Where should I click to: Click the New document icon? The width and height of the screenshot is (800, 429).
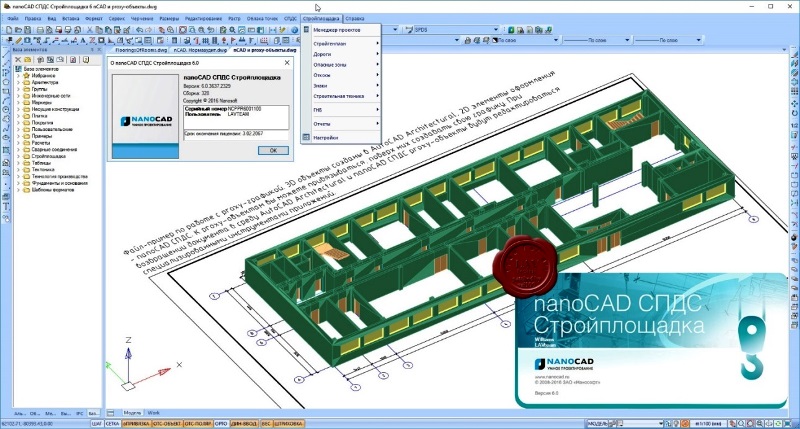[9, 30]
